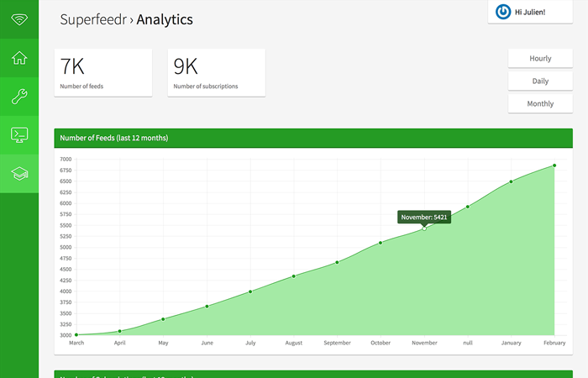588x378 pixels.
Task: Switch chart to Monthly view
Action: (x=540, y=104)
